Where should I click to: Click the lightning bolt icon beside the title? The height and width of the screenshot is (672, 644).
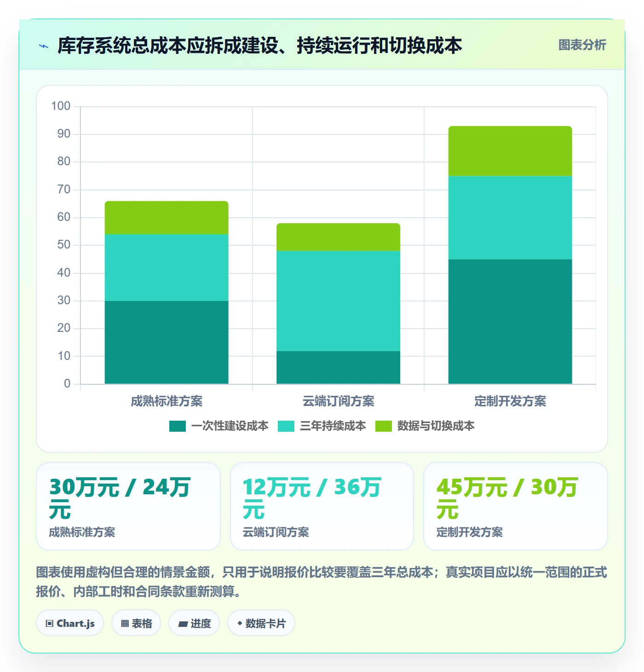[x=44, y=46]
